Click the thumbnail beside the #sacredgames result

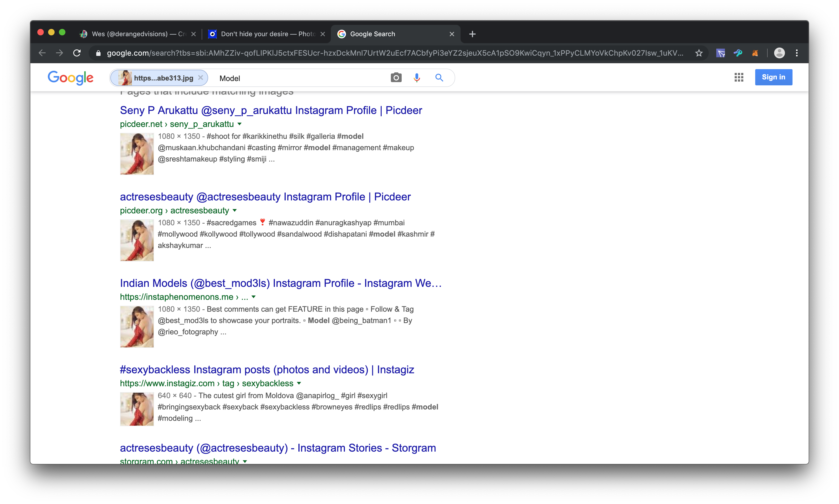(x=137, y=240)
